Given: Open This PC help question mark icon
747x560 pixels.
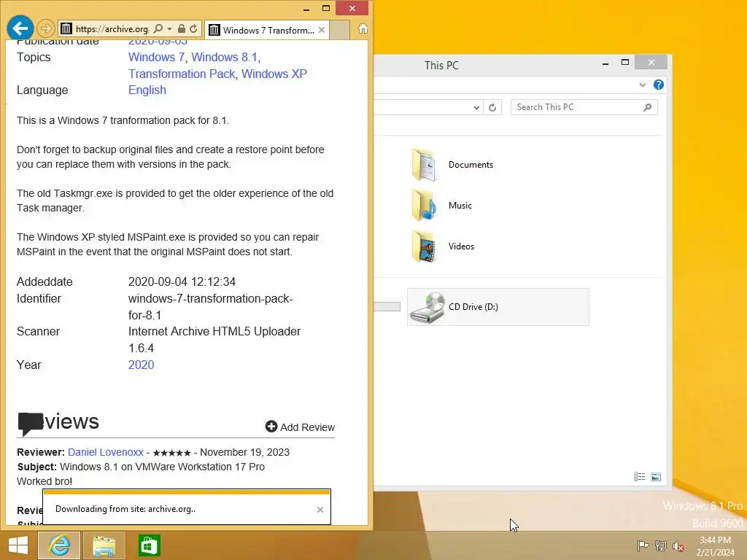Looking at the screenshot, I should click(659, 85).
